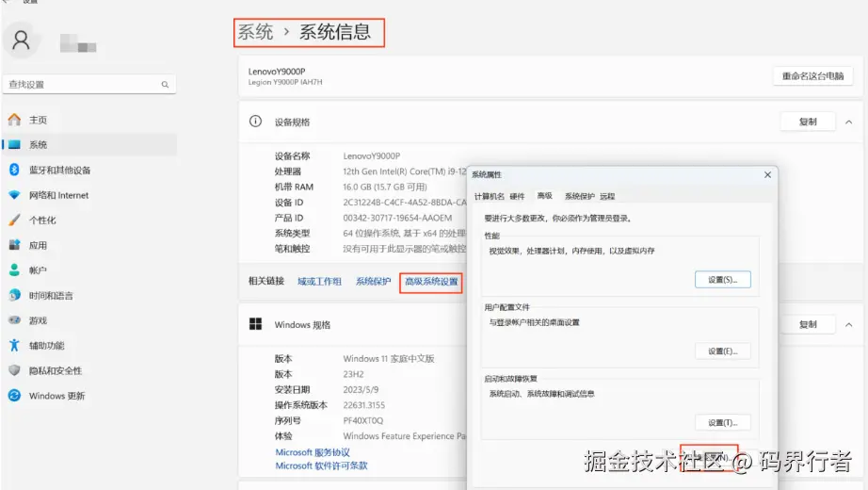Open 用户配置文件 设置(E) button
868x490 pixels.
(722, 351)
